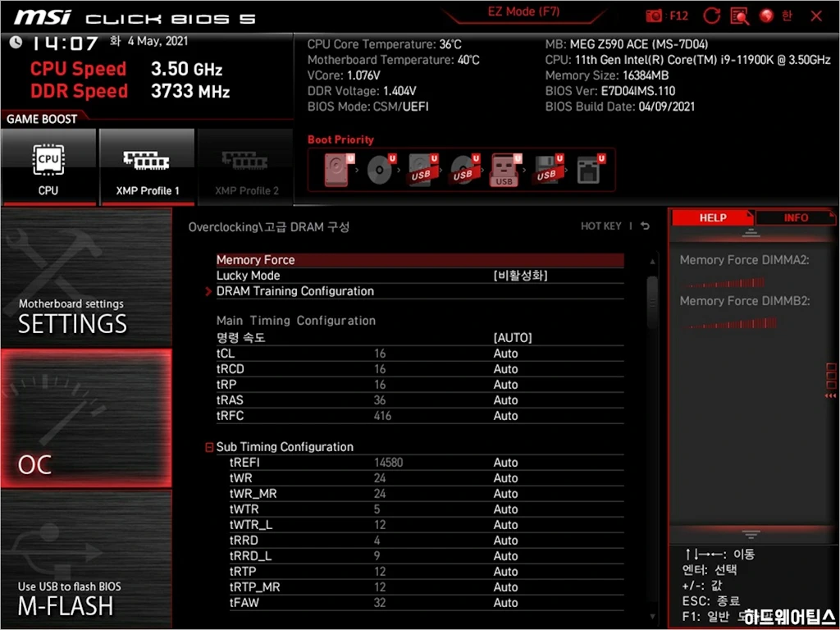Change Lucky Mode value 비활성화
840x630 pixels.
click(x=520, y=276)
